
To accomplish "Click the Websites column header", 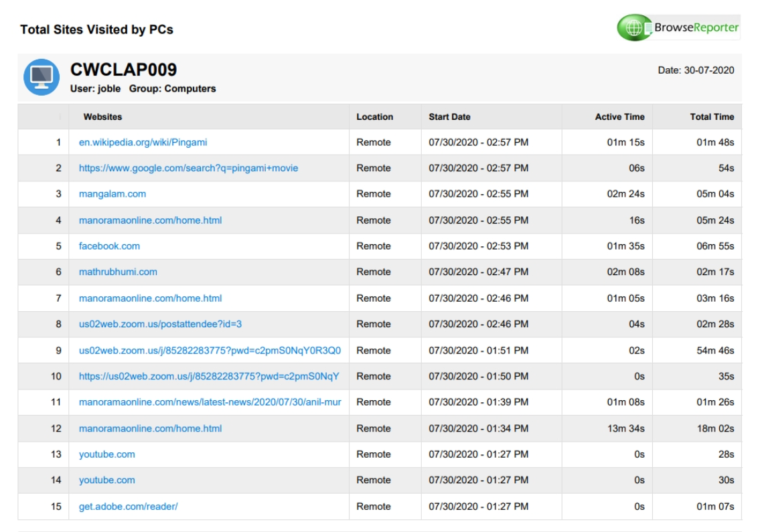I will 102,116.
